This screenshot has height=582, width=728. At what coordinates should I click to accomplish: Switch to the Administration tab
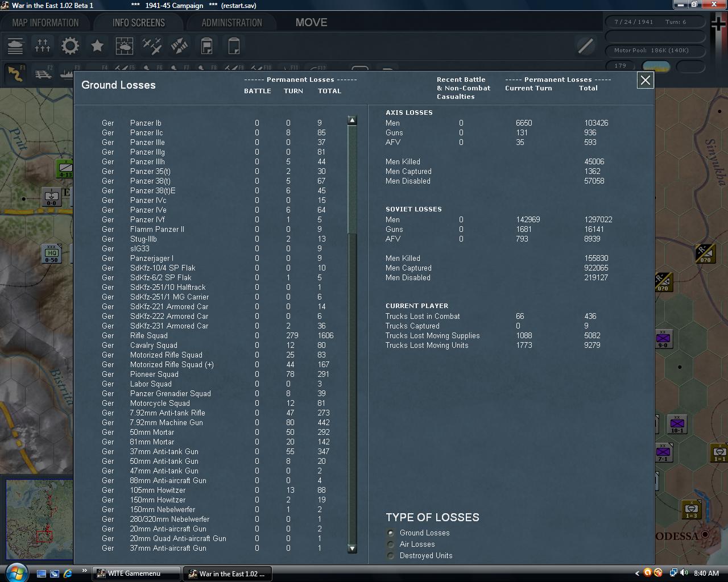[x=232, y=23]
